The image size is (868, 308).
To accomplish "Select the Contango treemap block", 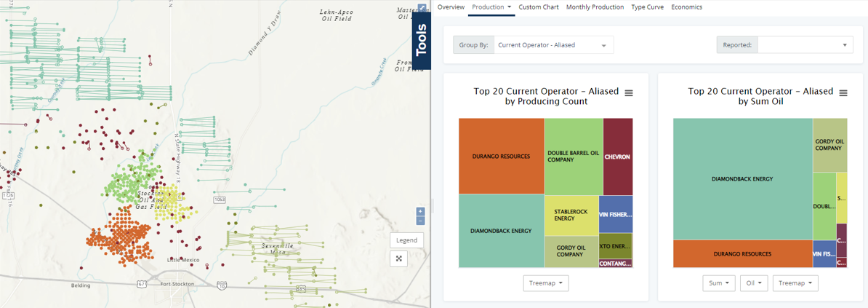I will pyautogui.click(x=616, y=264).
